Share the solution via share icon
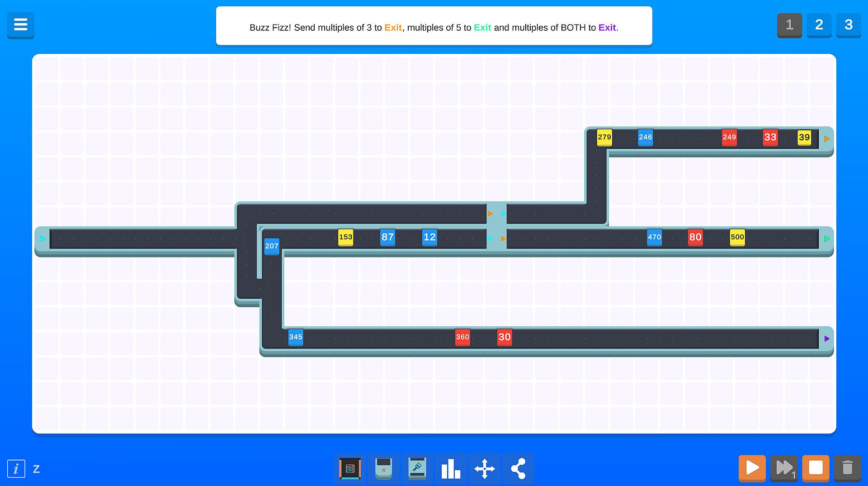The height and width of the screenshot is (486, 868). coord(518,469)
